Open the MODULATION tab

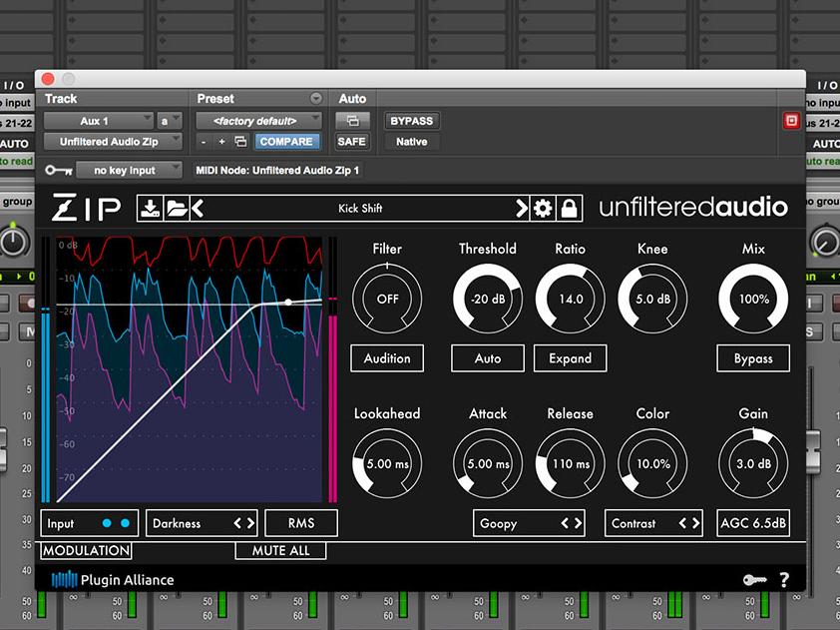[x=86, y=551]
